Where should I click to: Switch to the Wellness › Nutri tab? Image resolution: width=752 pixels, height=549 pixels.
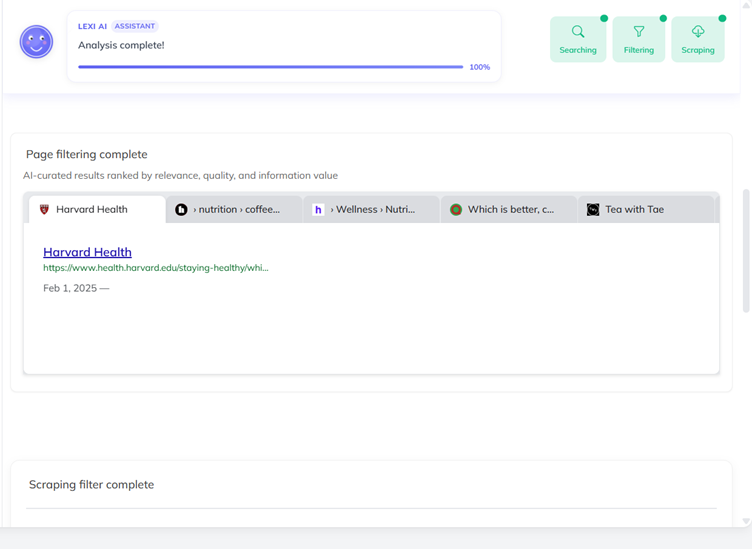tap(372, 210)
